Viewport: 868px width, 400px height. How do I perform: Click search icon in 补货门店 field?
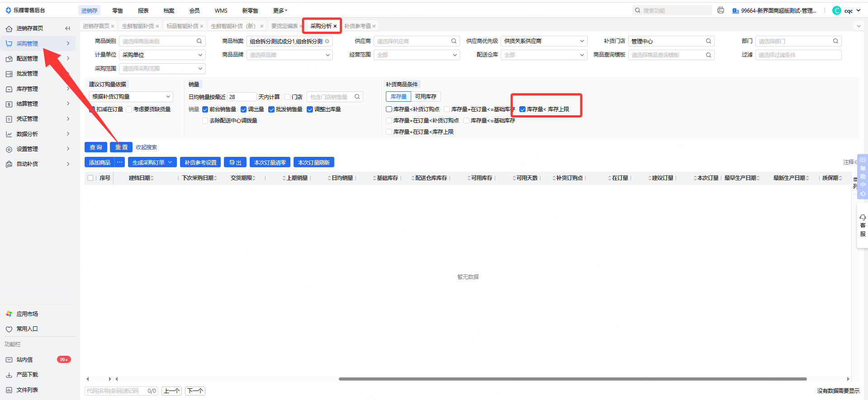pyautogui.click(x=708, y=41)
